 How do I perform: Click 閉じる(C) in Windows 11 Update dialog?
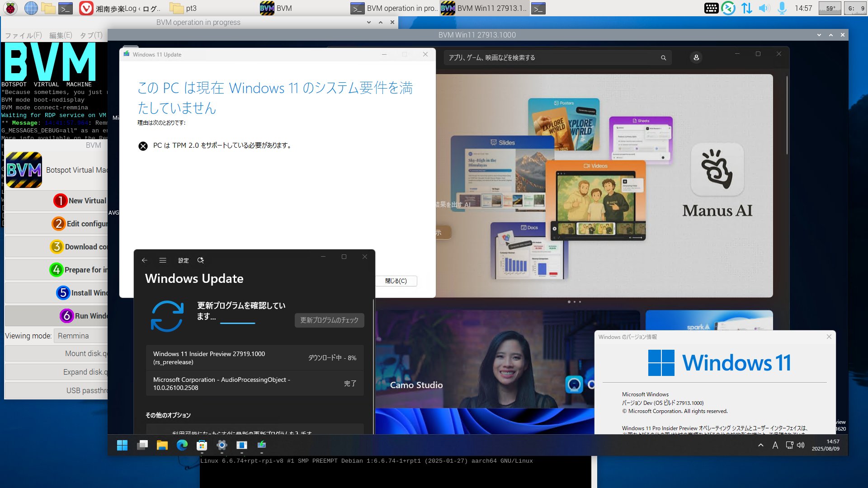(396, 281)
